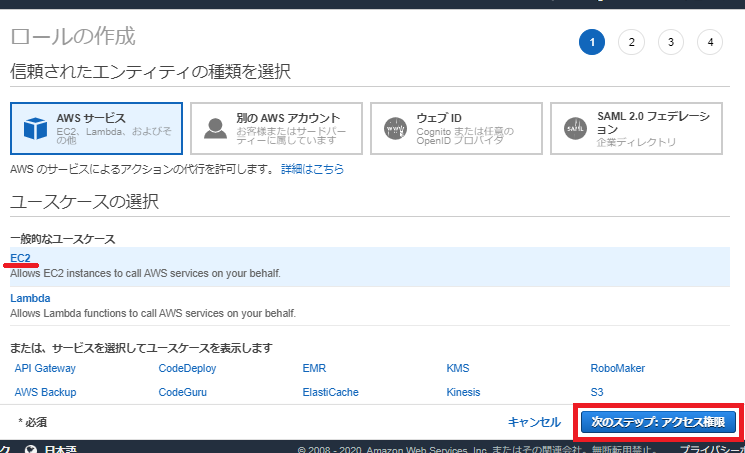Choose CodeDeploy service
This screenshot has width=745, height=453.
click(187, 368)
